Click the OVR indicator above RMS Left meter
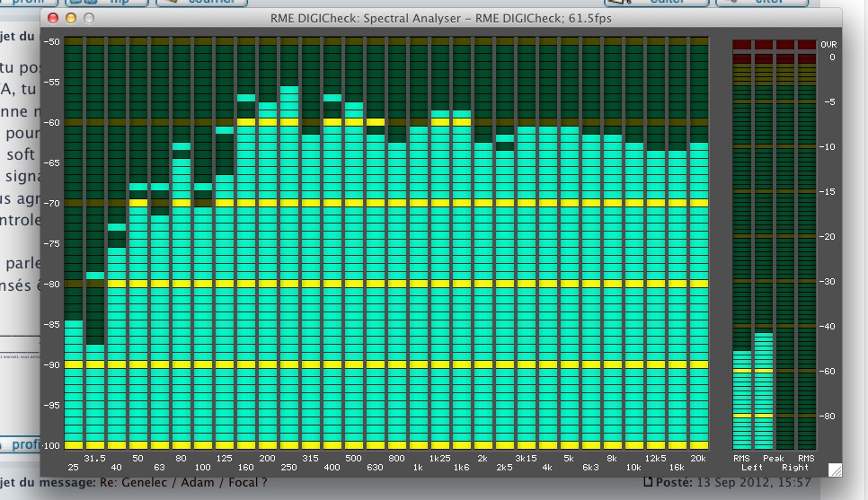The width and height of the screenshot is (868, 500). click(741, 44)
